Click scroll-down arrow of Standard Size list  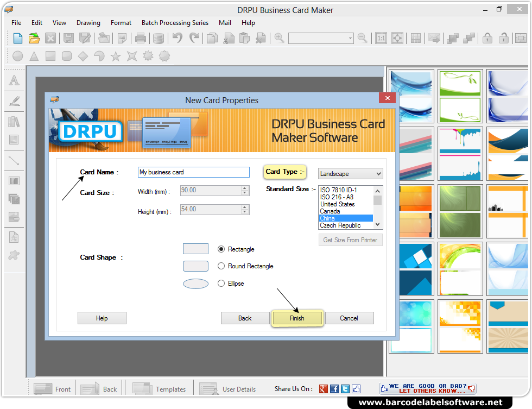[378, 224]
